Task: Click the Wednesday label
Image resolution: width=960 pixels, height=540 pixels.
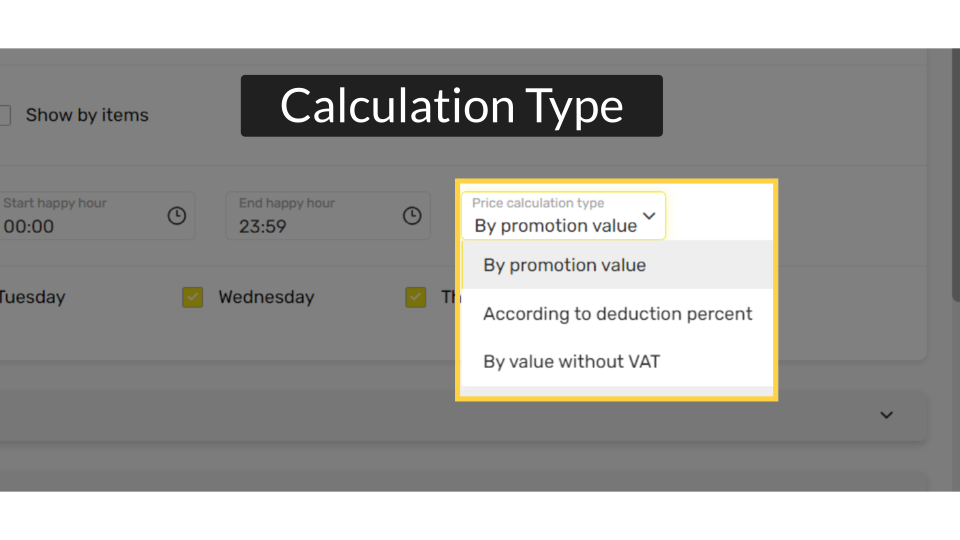Action: point(266,297)
